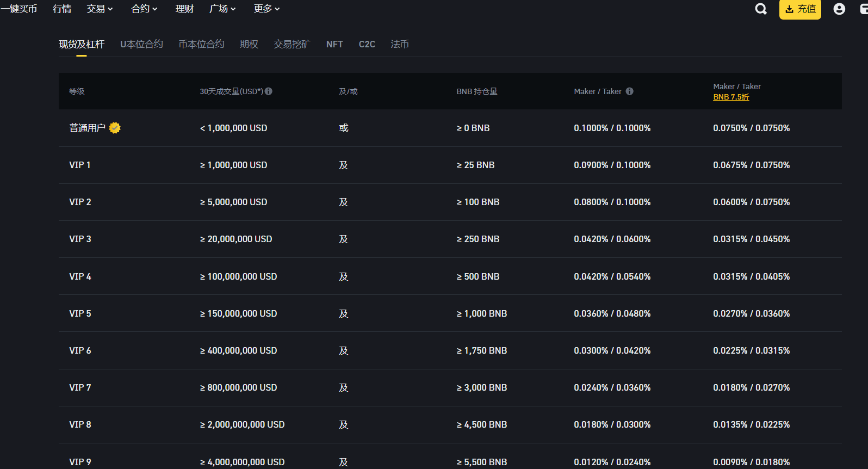Select the VIP 1 row label
Viewport: 868px width, 469px height.
point(80,165)
